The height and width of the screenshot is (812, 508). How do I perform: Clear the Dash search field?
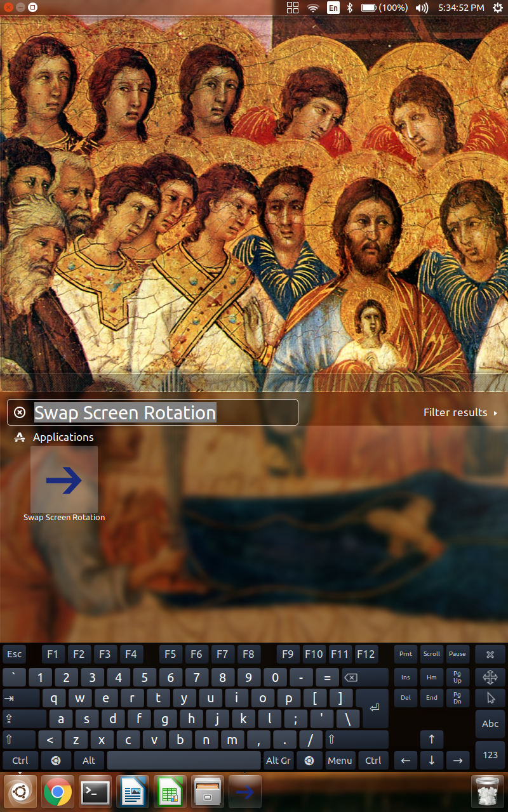20,412
